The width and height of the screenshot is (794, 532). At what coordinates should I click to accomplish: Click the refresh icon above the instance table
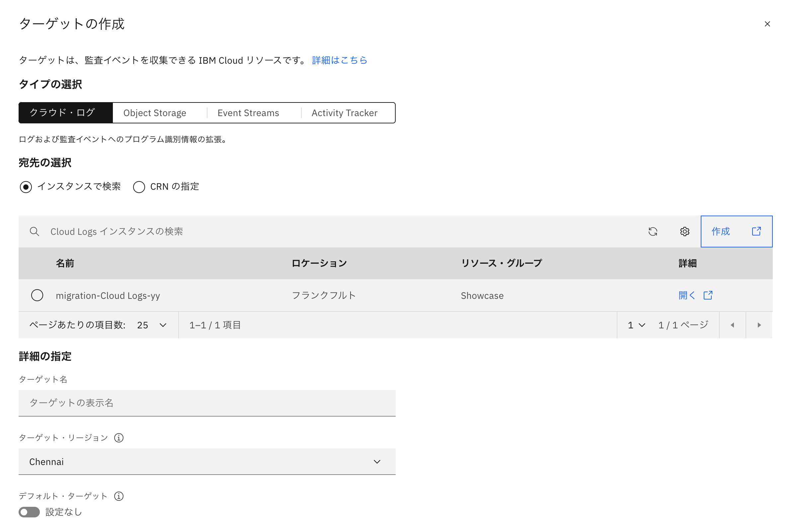tap(654, 232)
